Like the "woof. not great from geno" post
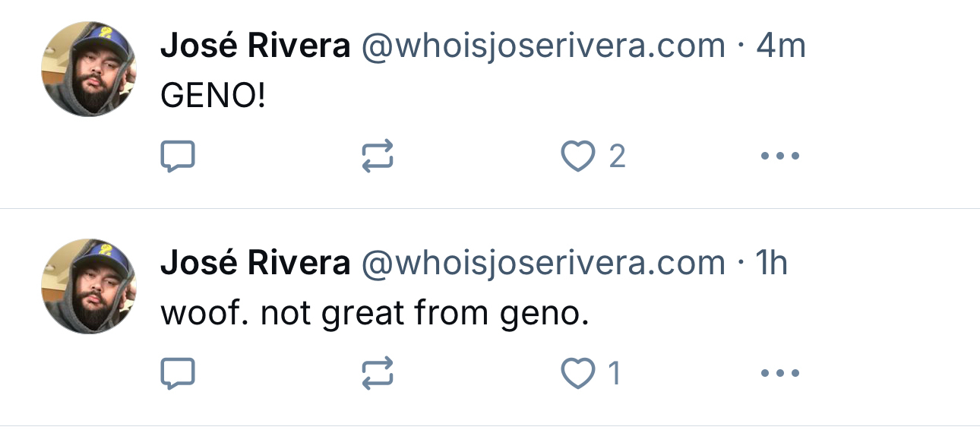This screenshot has width=980, height=430. click(577, 373)
